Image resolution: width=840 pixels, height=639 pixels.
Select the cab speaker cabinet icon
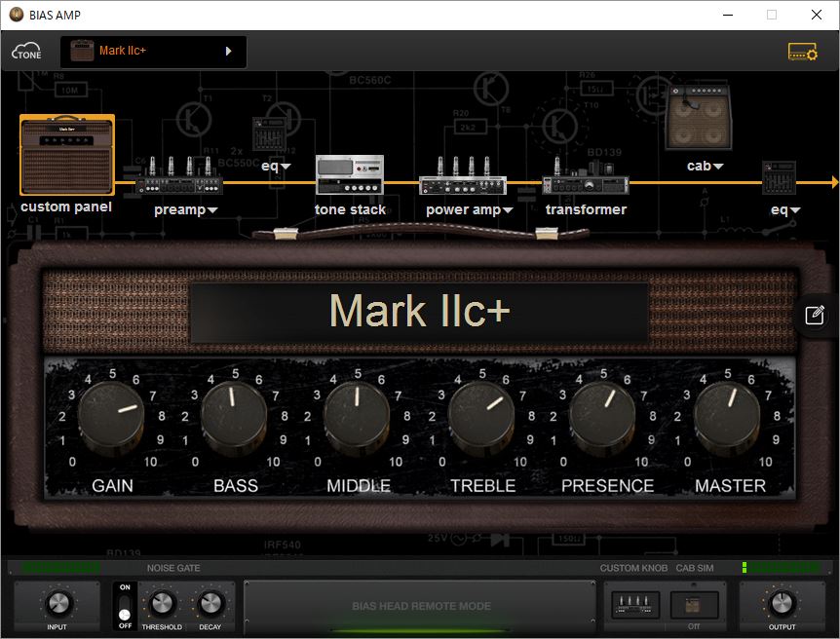coord(698,117)
